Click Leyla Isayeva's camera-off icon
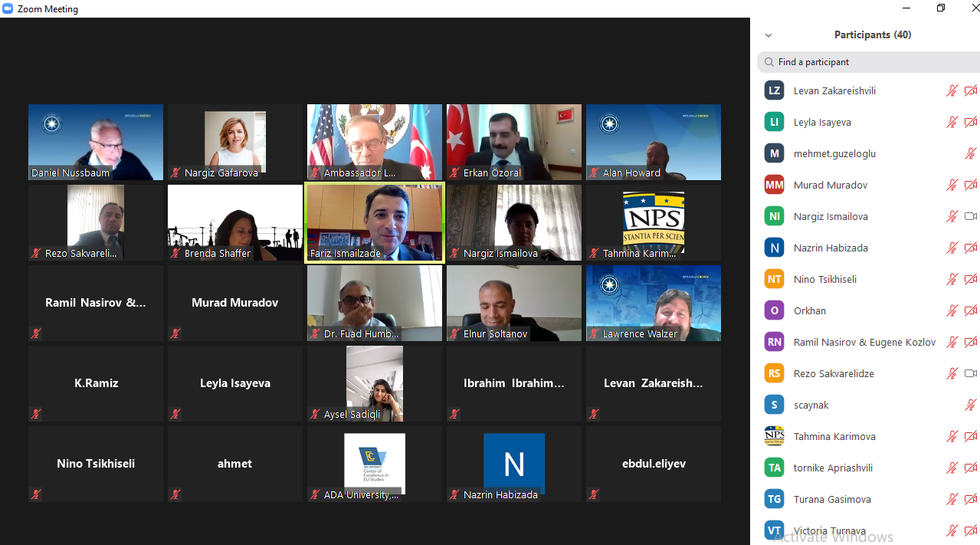980x545 pixels. (x=970, y=122)
